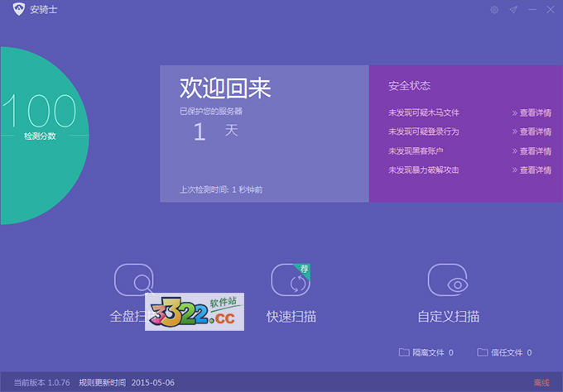
Task: Close the 安骑士 window
Action: tap(551, 10)
